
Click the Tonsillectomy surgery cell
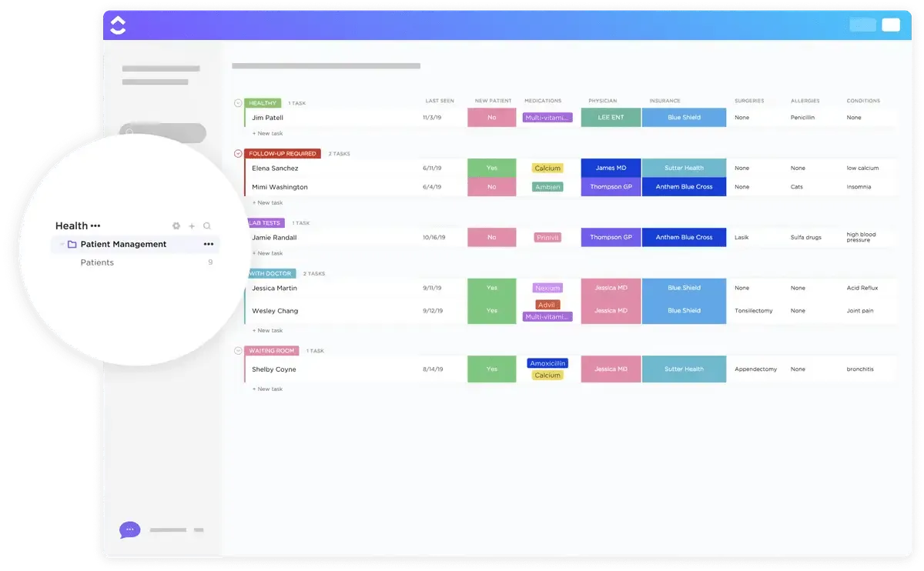click(x=753, y=311)
